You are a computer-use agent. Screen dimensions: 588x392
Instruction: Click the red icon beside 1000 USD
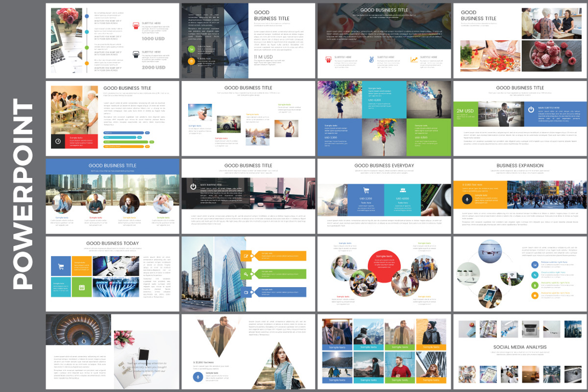point(136,26)
